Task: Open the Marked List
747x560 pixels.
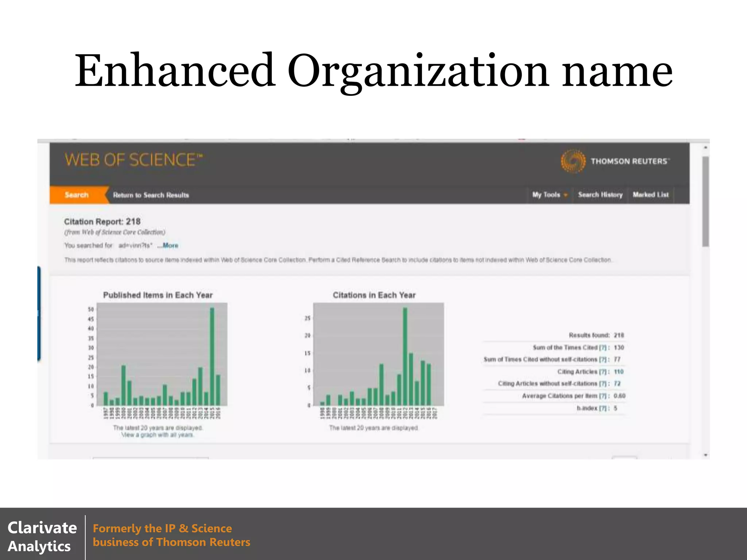Action: (x=651, y=195)
